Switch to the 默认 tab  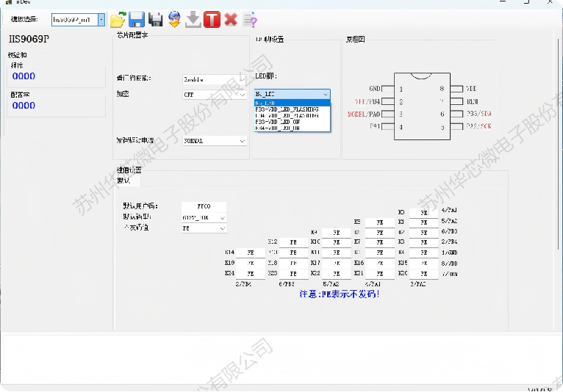click(x=128, y=181)
